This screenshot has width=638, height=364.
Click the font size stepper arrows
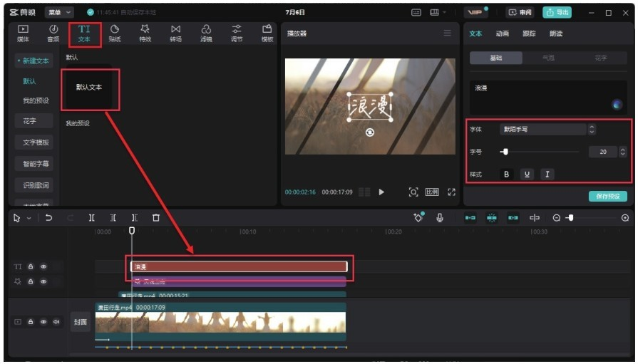622,152
